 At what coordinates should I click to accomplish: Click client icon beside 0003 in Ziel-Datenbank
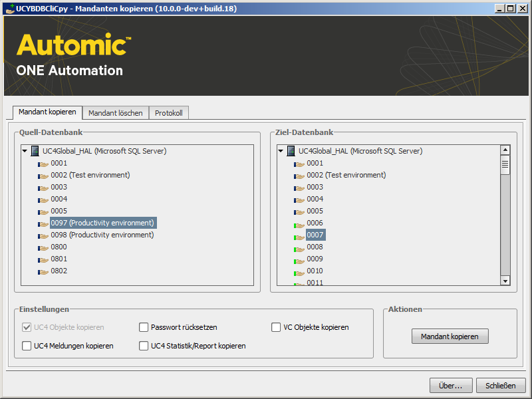point(299,188)
